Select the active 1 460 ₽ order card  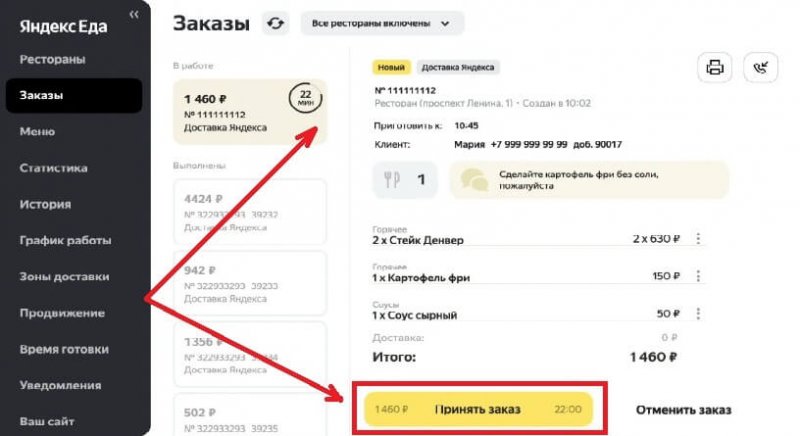[249, 112]
